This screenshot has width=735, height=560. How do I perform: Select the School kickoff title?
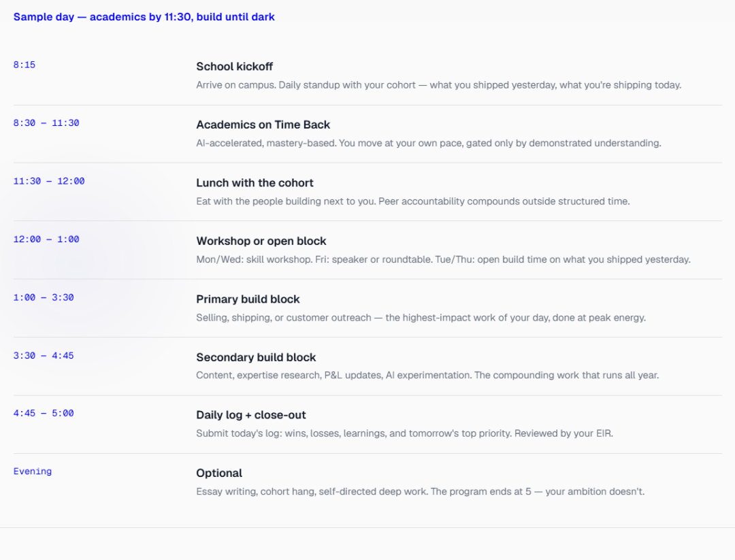pyautogui.click(x=234, y=67)
